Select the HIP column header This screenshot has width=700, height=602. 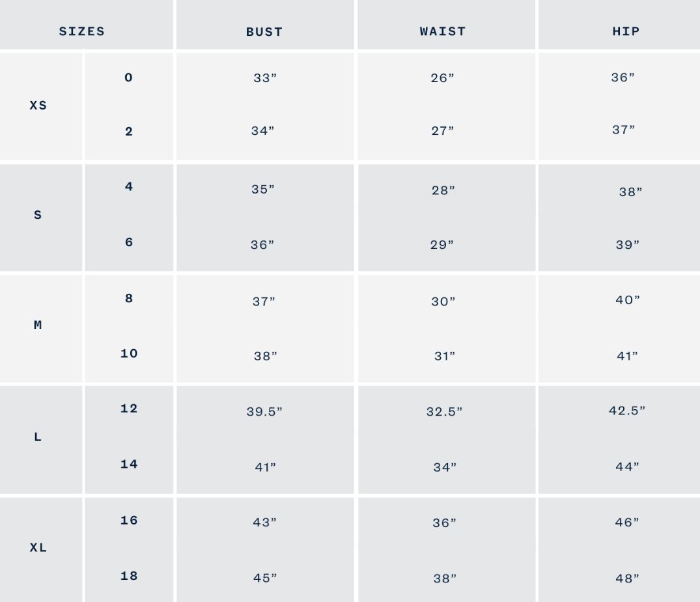coord(626,31)
